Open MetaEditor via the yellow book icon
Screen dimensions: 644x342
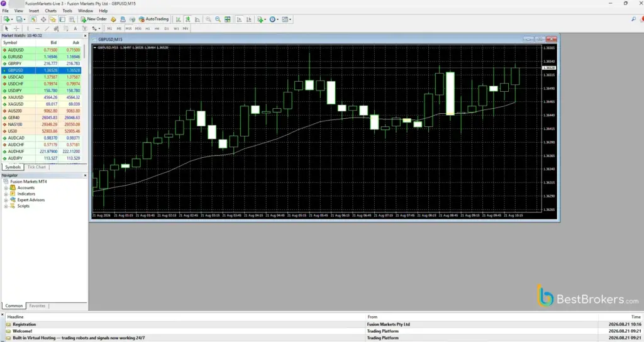113,19
